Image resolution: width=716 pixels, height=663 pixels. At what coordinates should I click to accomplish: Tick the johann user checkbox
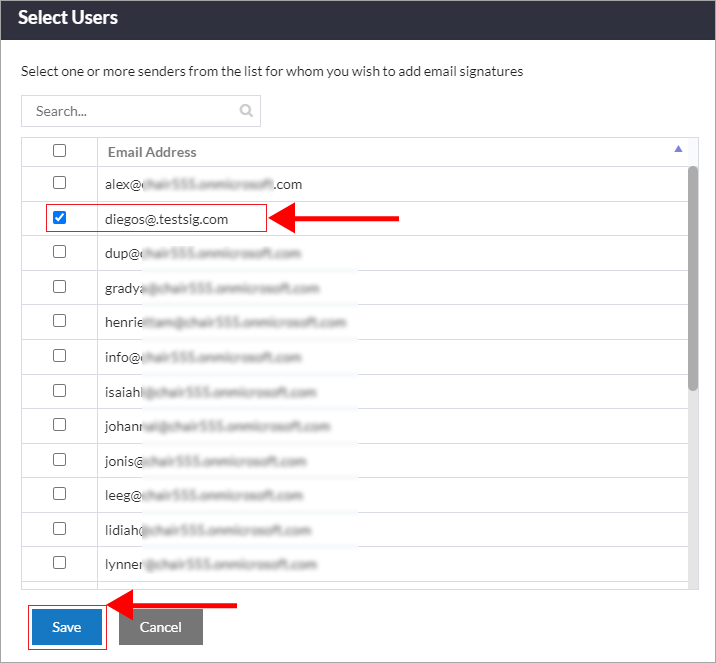[x=59, y=425]
